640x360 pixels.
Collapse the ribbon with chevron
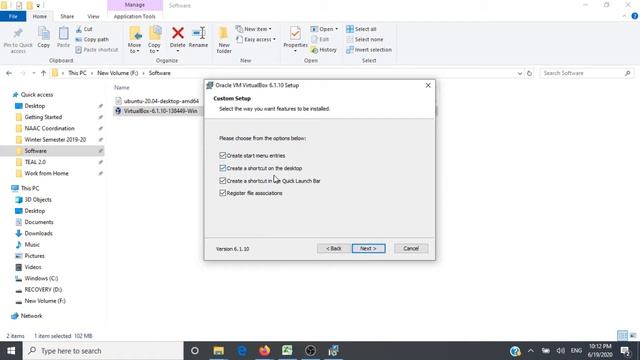624,16
